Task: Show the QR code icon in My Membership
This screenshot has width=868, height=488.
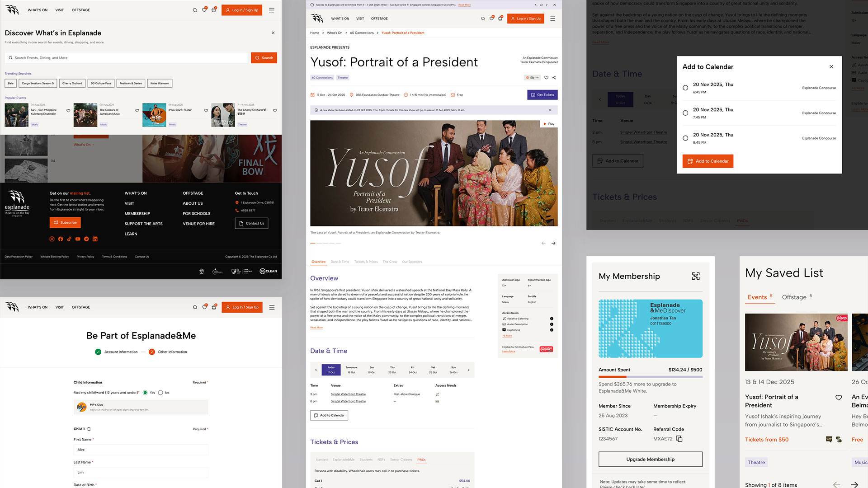Action: click(696, 276)
